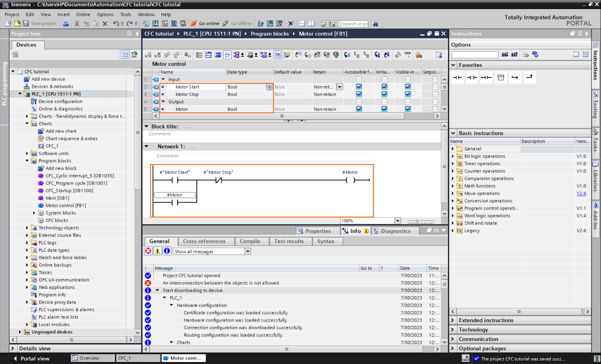This screenshot has width=601, height=364.
Task: Insert an output coil from Favorites
Action: pyautogui.click(x=486, y=77)
